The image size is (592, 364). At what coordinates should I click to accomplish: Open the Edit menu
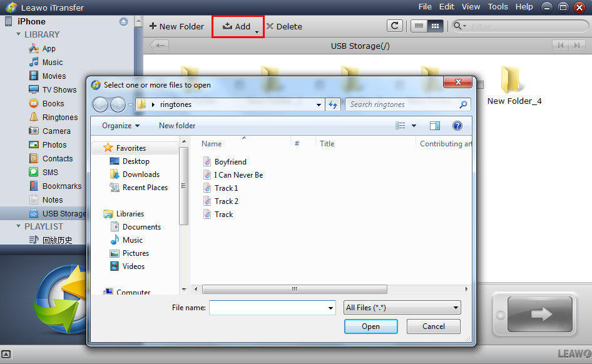coord(447,7)
